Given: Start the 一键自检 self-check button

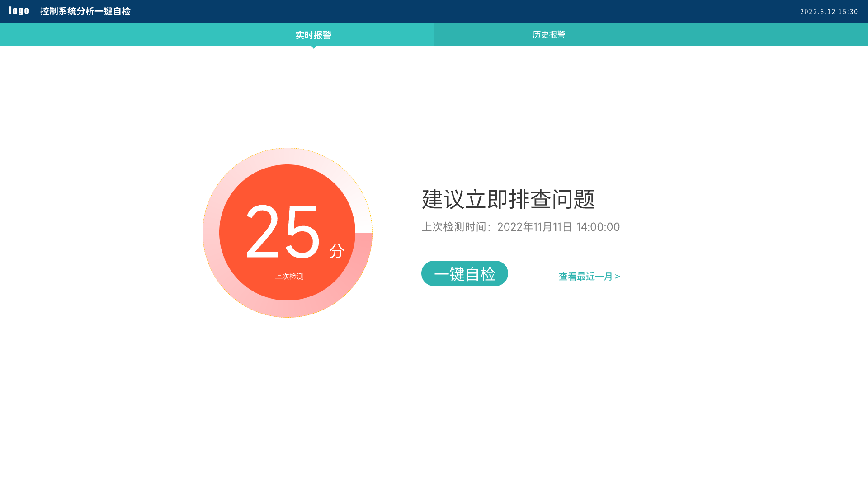Looking at the screenshot, I should tap(465, 273).
